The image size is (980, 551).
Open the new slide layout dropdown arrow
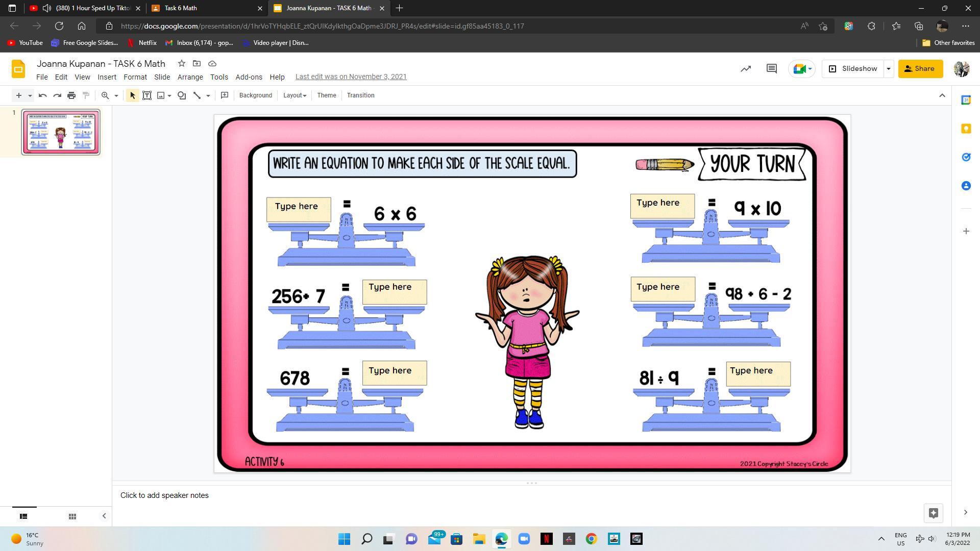click(30, 95)
